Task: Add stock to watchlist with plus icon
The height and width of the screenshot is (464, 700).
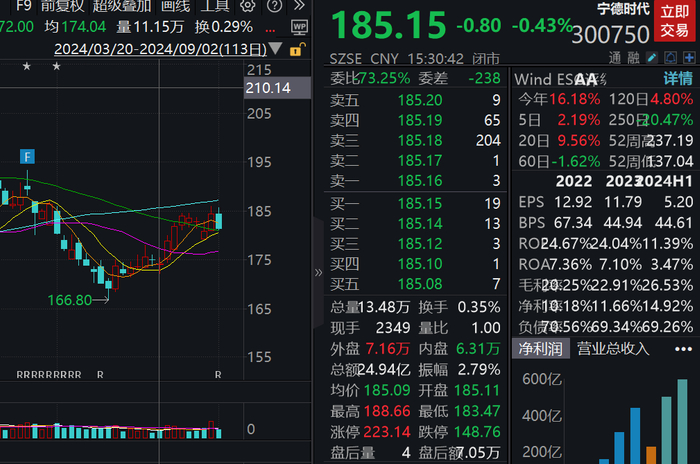Action: [x=689, y=58]
